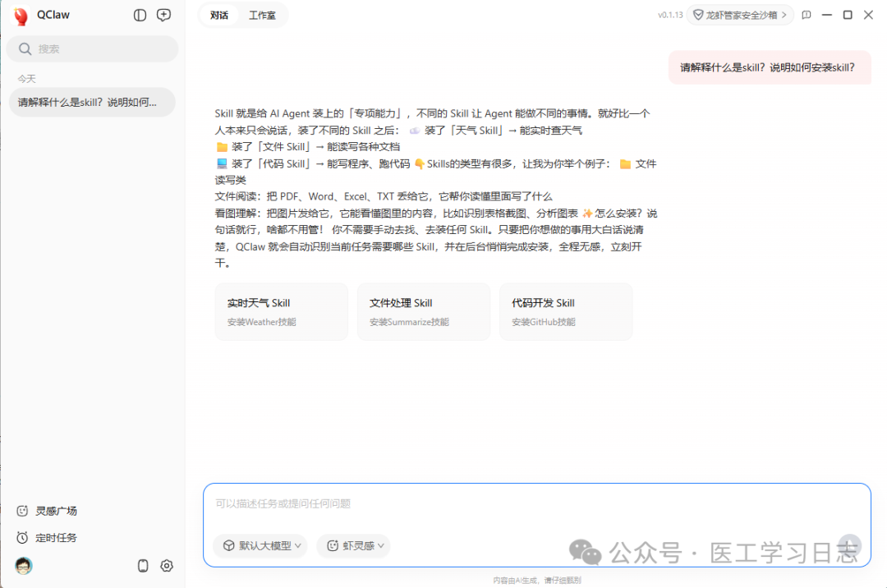
Task: Switch to the 工作室 tab
Action: [x=262, y=15]
